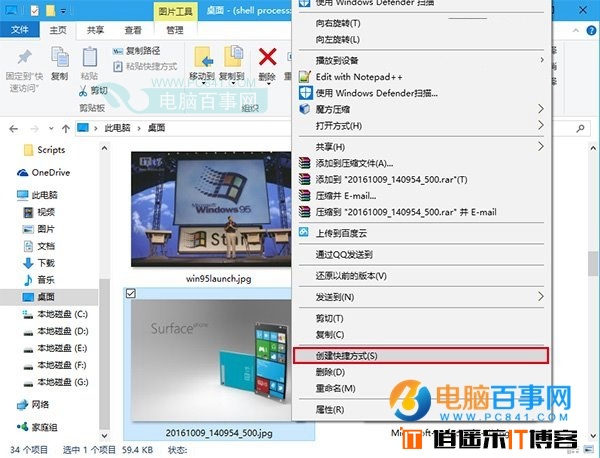The image size is (600, 458).
Task: Expand Send to (发送到) submenu
Action: pyautogui.click(x=421, y=297)
